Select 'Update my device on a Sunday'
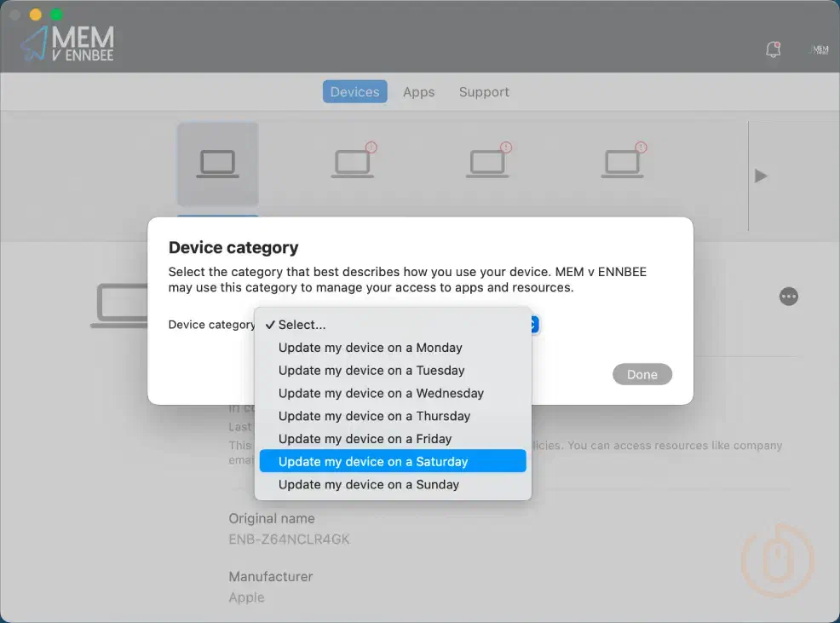 pyautogui.click(x=368, y=484)
